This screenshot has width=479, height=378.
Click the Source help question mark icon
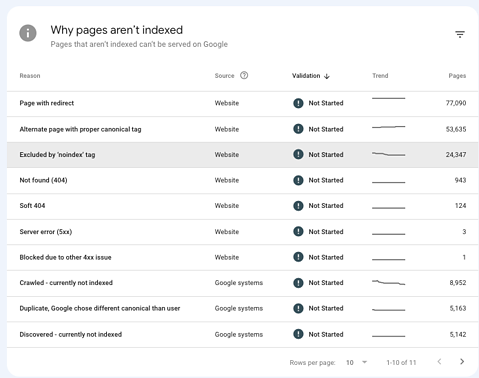244,75
